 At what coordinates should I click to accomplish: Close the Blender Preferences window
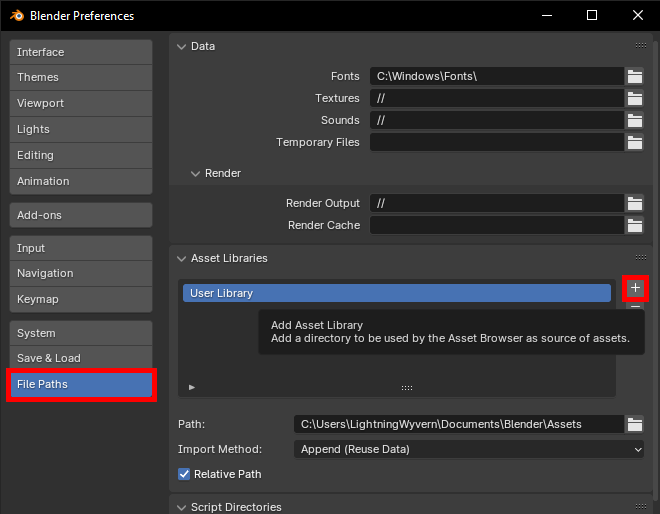click(x=638, y=16)
